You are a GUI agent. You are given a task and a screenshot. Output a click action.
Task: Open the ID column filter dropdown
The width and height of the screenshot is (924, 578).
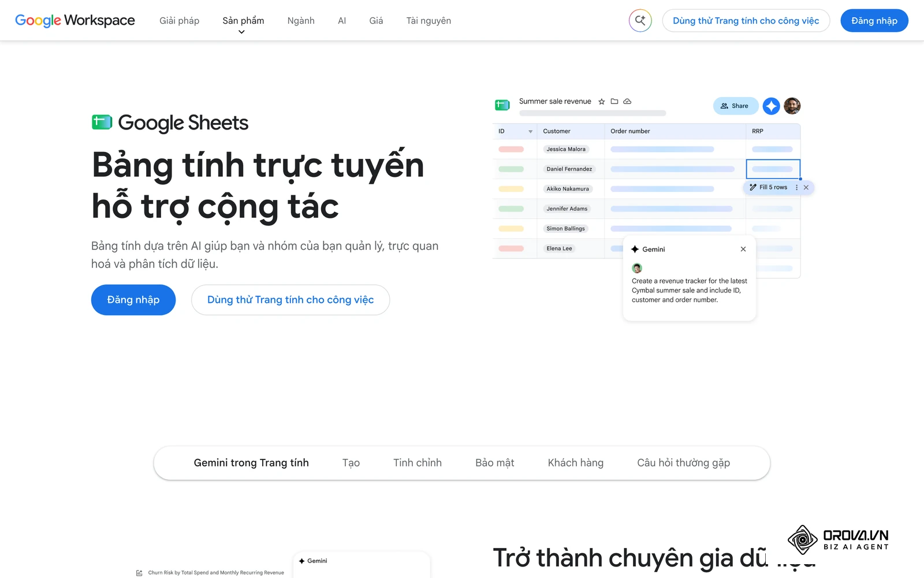[530, 131]
